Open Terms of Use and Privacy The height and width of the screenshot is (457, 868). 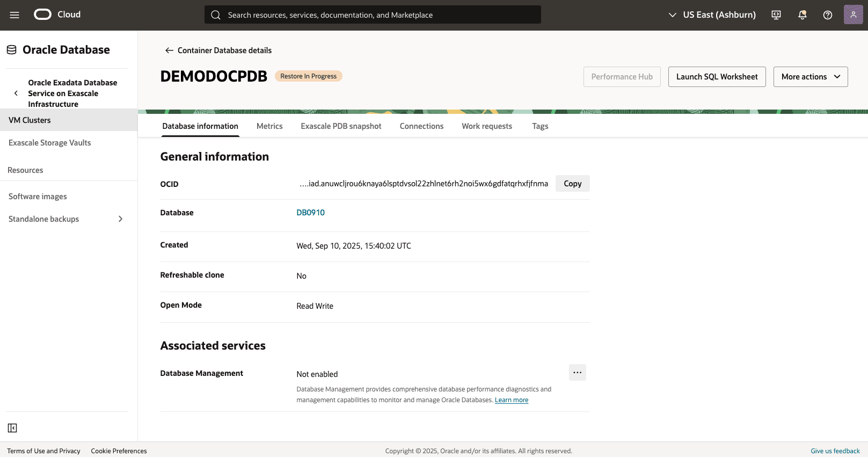[x=43, y=451]
